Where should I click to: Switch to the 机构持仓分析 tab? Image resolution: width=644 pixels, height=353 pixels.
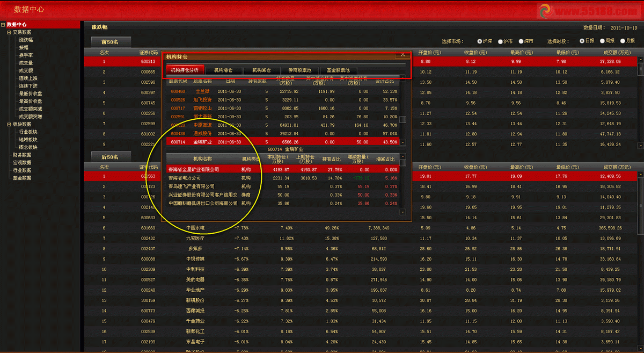click(x=185, y=70)
